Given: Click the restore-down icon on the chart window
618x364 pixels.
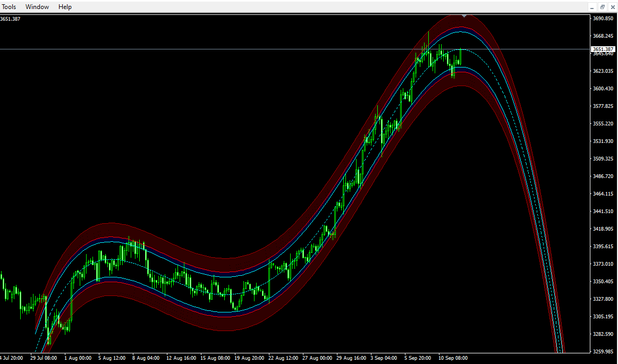Looking at the screenshot, I should [602, 6].
